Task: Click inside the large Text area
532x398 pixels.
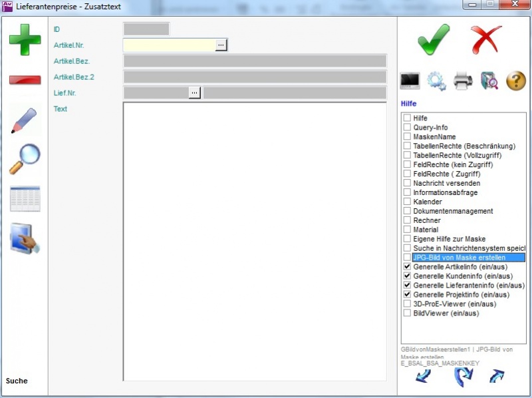Action: coord(255,241)
